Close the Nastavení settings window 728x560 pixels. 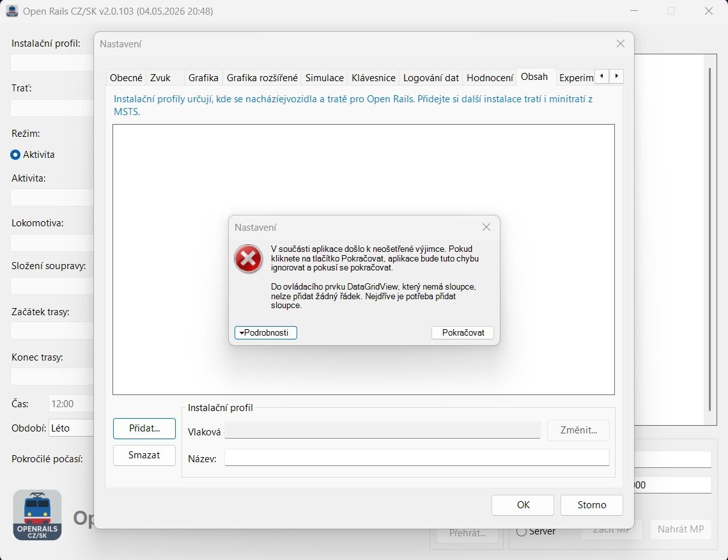[620, 43]
